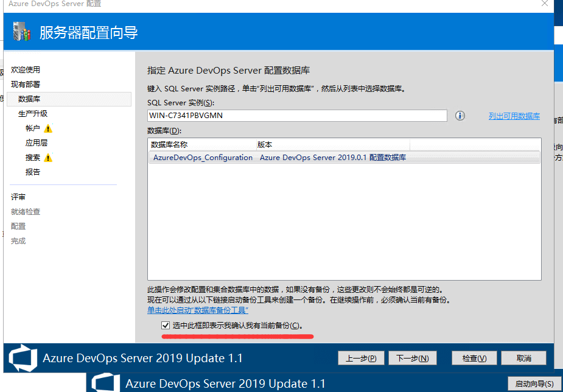Screen dimensions: 563x392
Task: Uncheck the backup confirmation checkbox
Action: coord(166,326)
